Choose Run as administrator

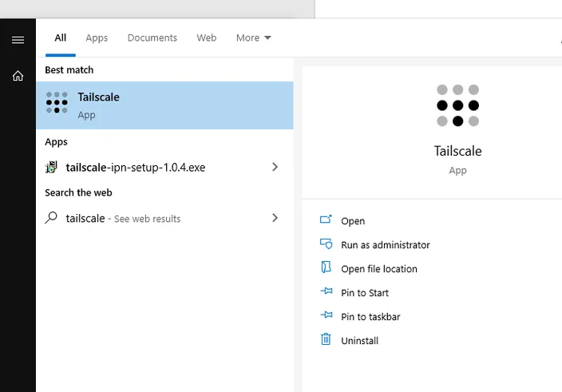click(386, 245)
